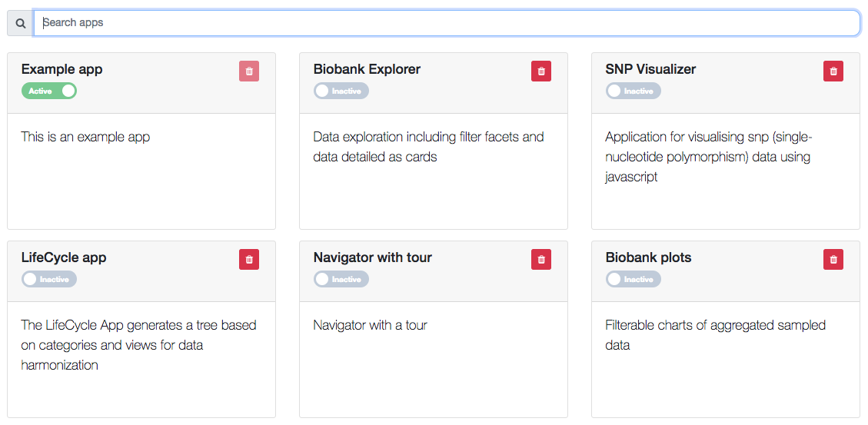
Task: Turn on the LifeCycle app toggle
Action: [x=49, y=279]
